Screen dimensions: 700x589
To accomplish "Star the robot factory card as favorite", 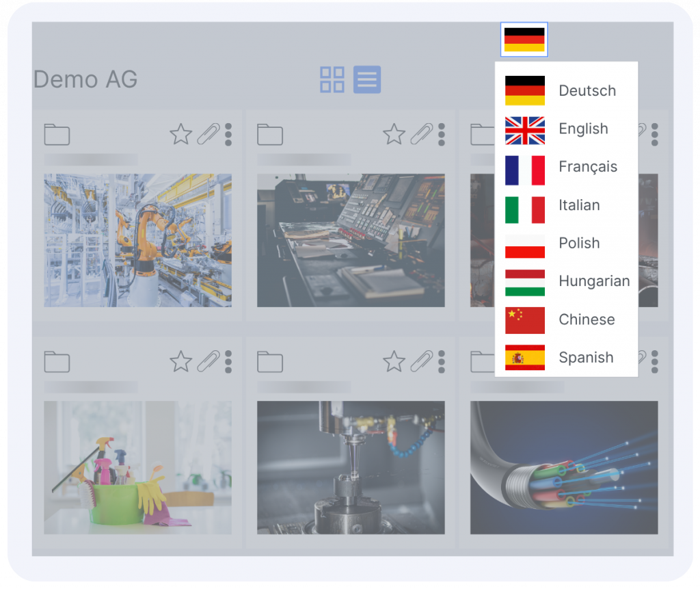I will pyautogui.click(x=180, y=134).
